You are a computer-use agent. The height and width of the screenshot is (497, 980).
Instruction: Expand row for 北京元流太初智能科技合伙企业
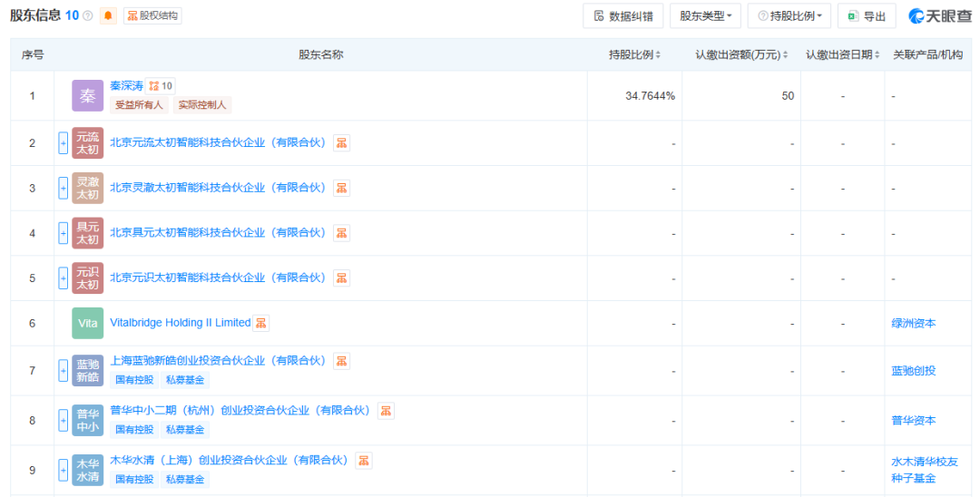64,143
